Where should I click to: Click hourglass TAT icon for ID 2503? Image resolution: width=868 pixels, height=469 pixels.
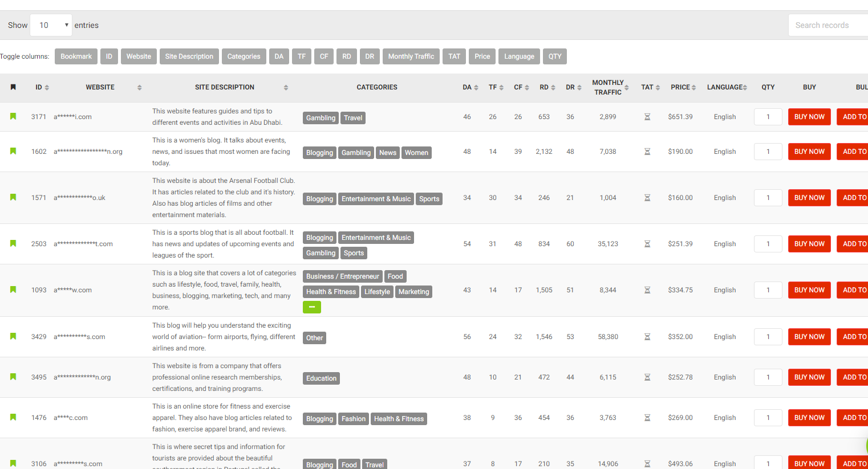coord(647,244)
